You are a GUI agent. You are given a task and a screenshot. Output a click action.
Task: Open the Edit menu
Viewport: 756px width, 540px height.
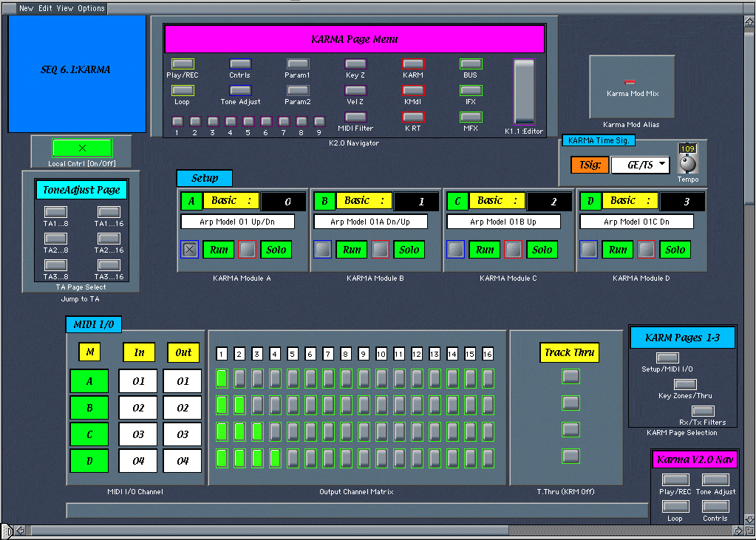click(47, 9)
